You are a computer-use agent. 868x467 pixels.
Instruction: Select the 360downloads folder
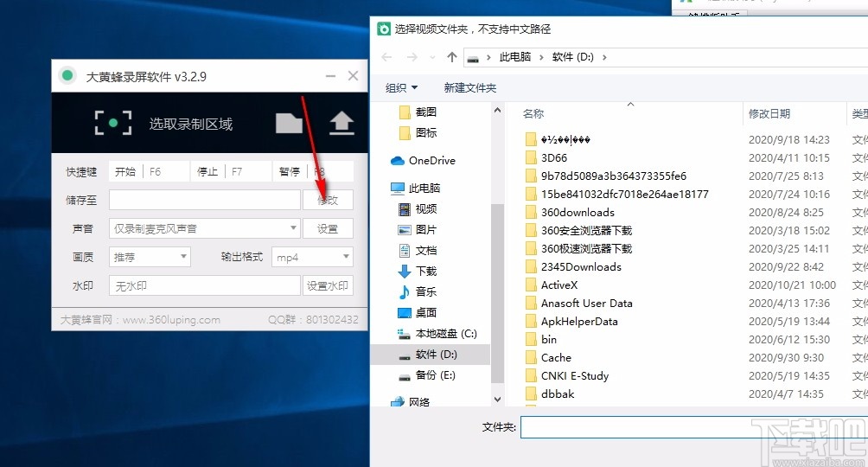(578, 212)
